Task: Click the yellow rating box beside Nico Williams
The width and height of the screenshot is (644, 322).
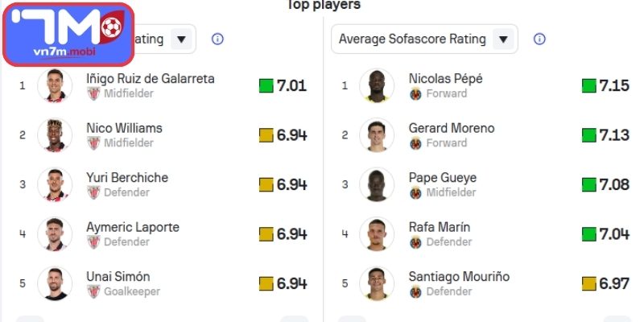Action: [266, 135]
